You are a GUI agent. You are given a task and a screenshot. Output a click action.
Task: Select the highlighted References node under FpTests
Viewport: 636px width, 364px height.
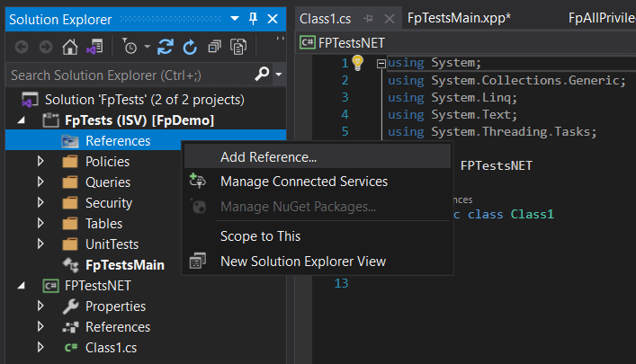(118, 141)
